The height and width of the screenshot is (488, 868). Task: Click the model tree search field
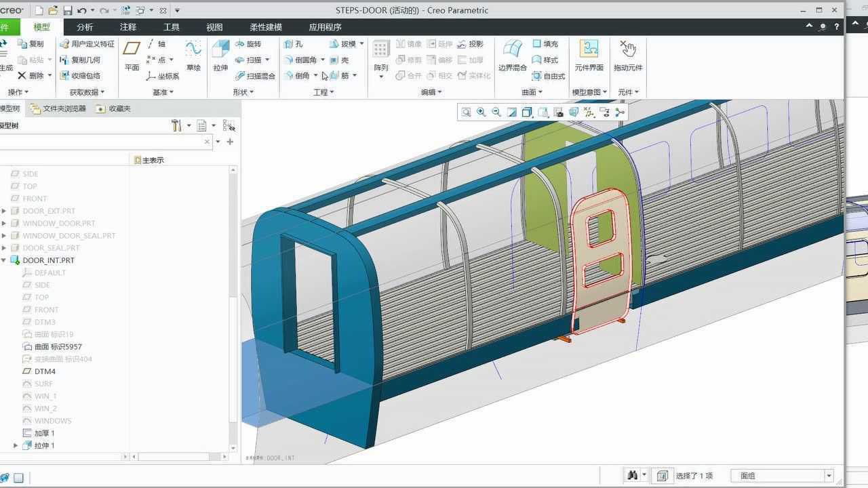tap(102, 142)
